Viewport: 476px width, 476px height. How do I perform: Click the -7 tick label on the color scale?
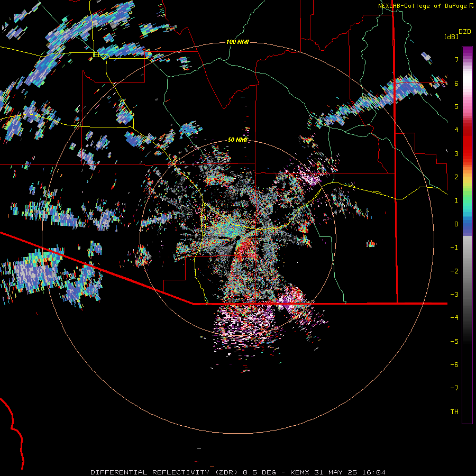pos(454,388)
